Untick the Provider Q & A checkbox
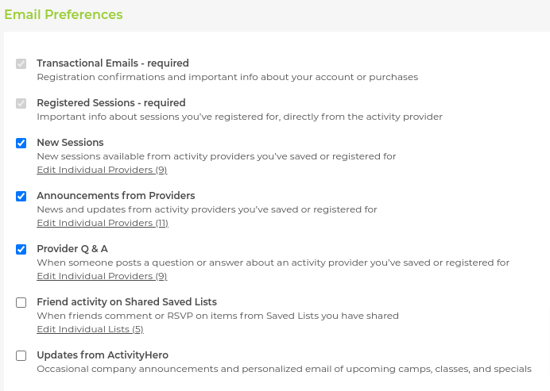550x391 pixels. tap(21, 249)
